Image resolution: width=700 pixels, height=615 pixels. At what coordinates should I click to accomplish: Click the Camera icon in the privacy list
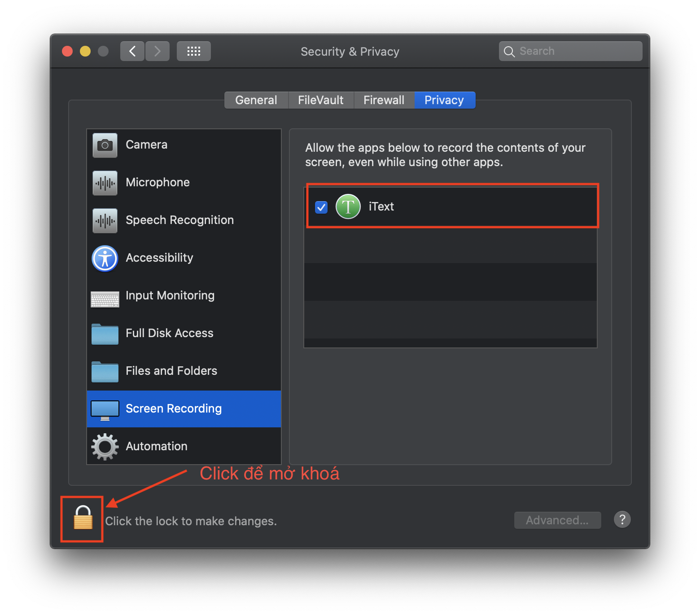pyautogui.click(x=105, y=145)
